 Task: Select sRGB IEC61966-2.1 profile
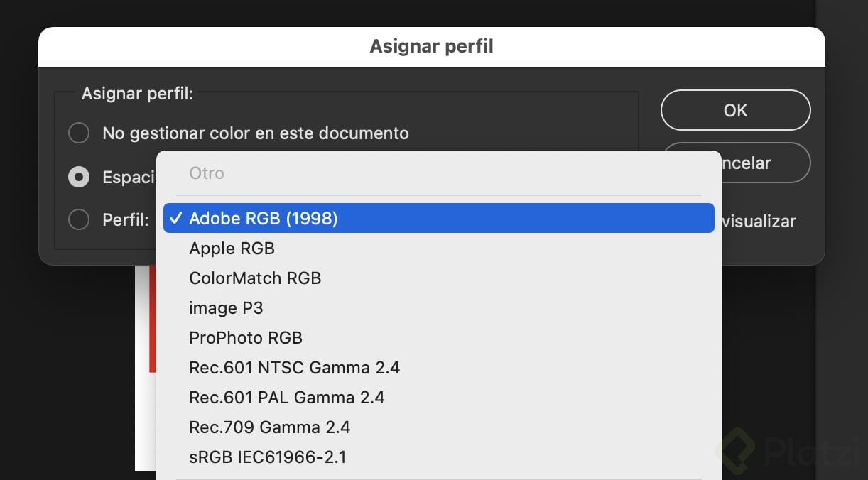pos(268,457)
